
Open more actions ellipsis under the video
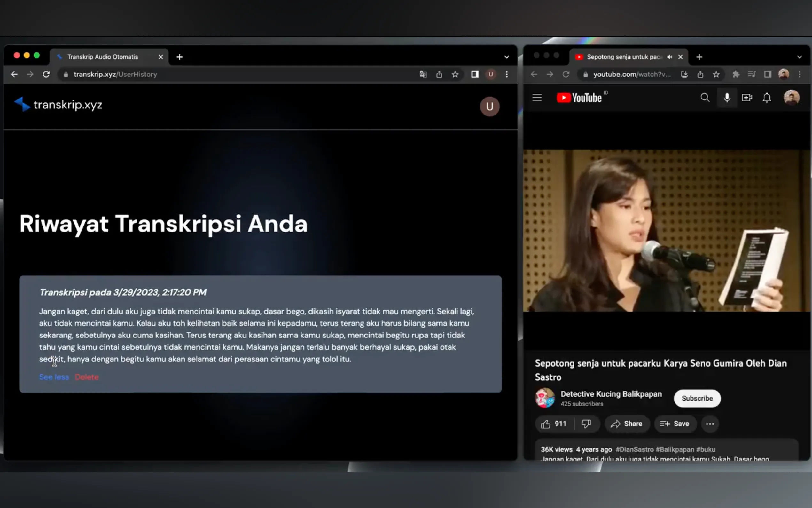pos(710,424)
